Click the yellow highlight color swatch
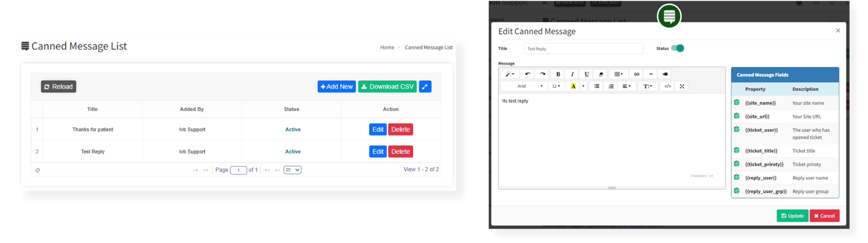The image size is (868, 243). pos(573,86)
